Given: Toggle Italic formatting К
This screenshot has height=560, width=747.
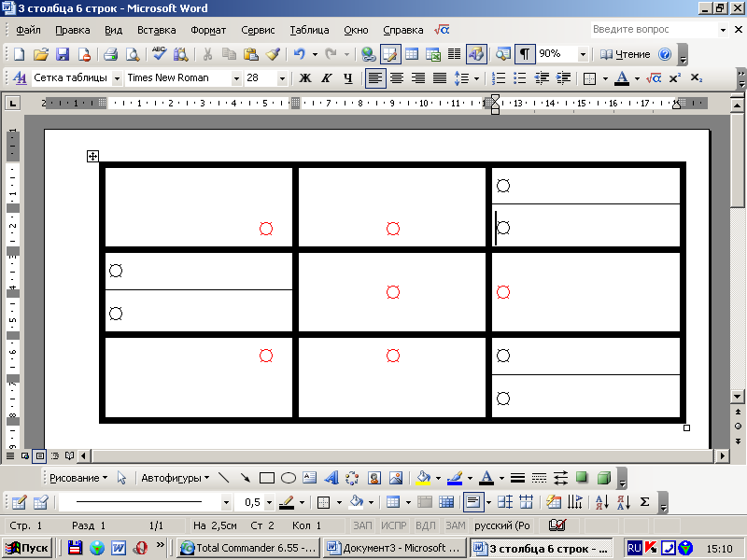Looking at the screenshot, I should click(x=326, y=78).
